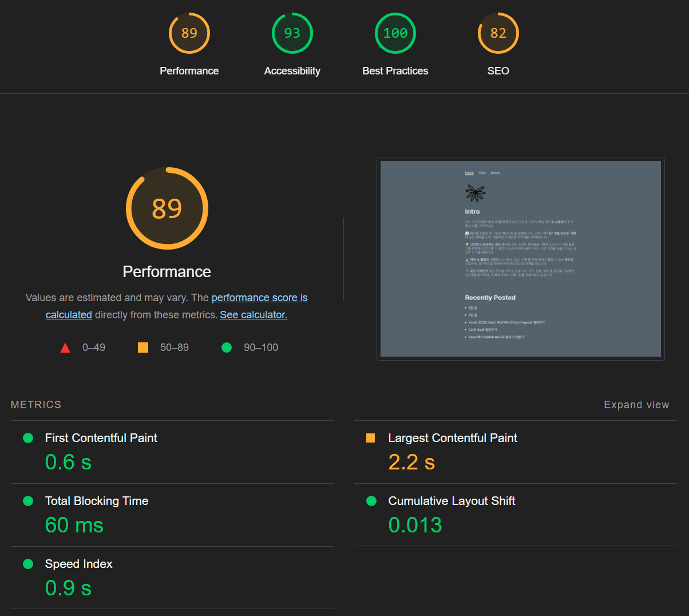The image size is (689, 616).
Task: Expand the First Contentful Paint metric
Action: pos(101,438)
